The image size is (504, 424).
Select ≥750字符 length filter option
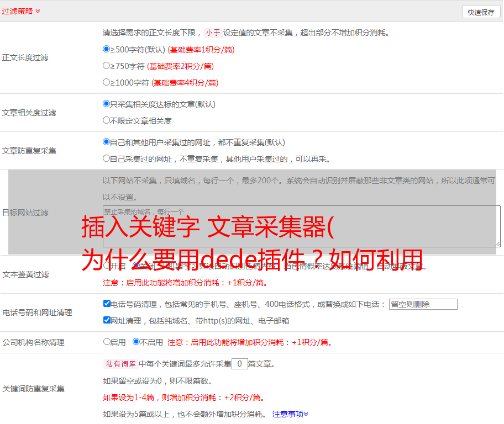107,66
